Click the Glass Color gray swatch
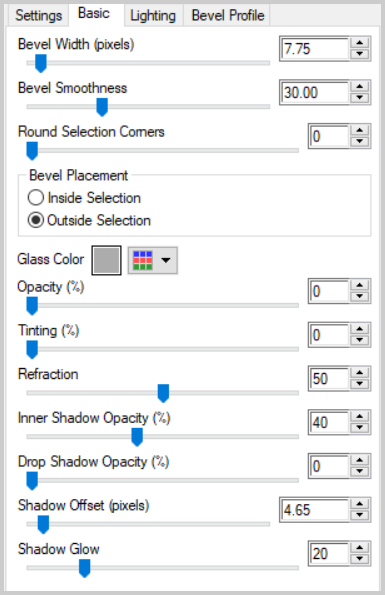This screenshot has width=385, height=595. pos(106,260)
